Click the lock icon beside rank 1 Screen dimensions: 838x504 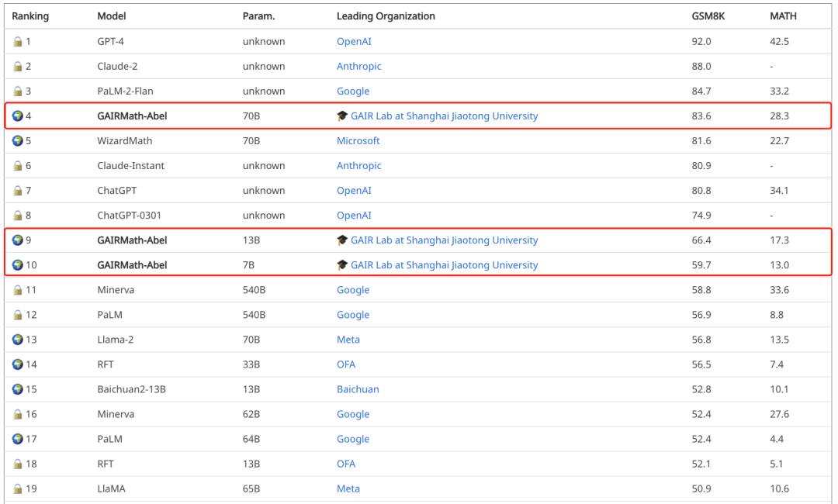(x=18, y=42)
